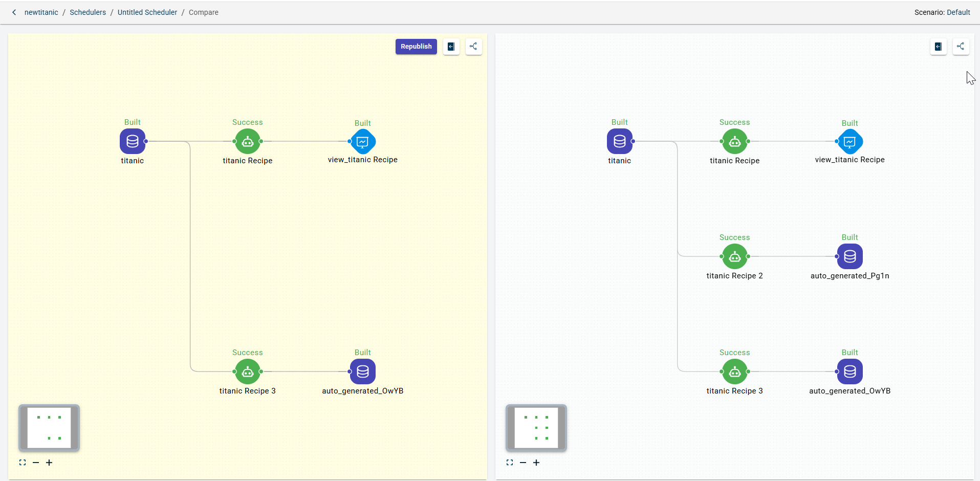Click the right panel graph layout icon
980x481 pixels.
(961, 47)
